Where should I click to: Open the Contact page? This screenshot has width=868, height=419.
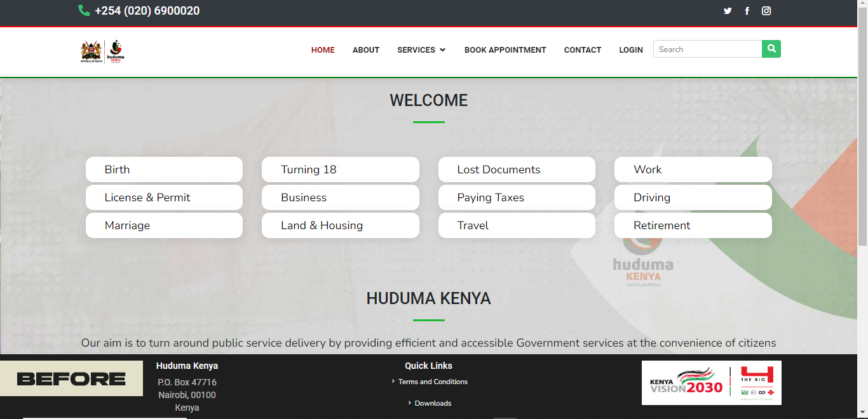click(583, 50)
